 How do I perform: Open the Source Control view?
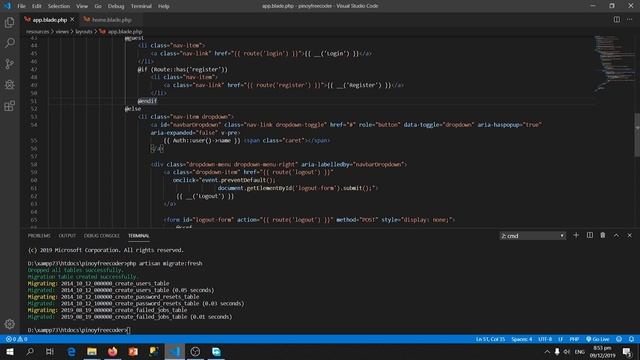pos(9,64)
